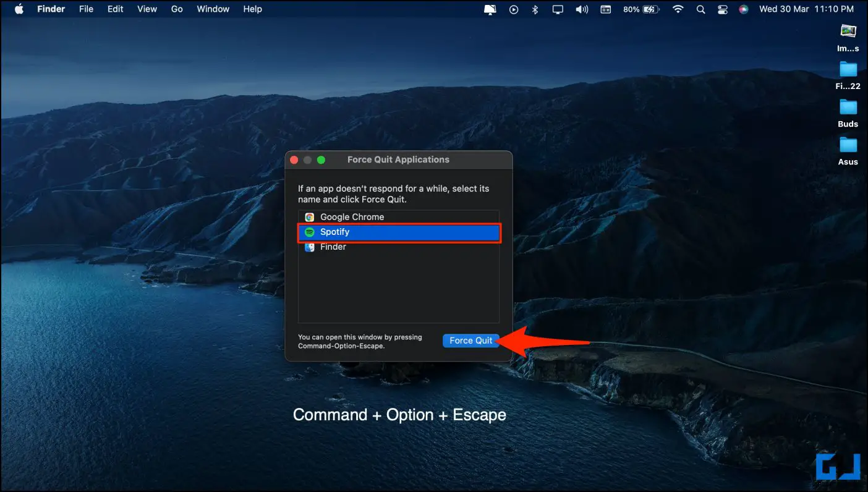
Task: Select Google Chrome in the Force Quit list
Action: coord(399,217)
